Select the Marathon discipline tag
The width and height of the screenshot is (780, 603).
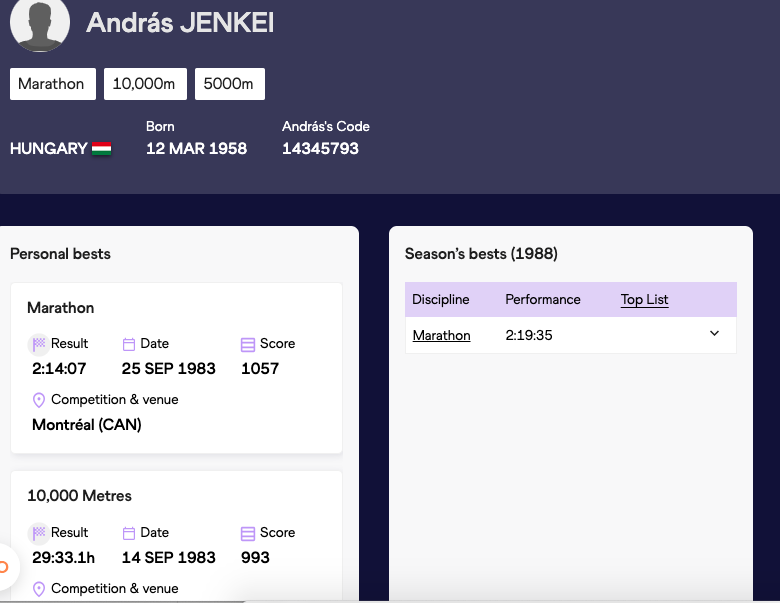coord(51,84)
